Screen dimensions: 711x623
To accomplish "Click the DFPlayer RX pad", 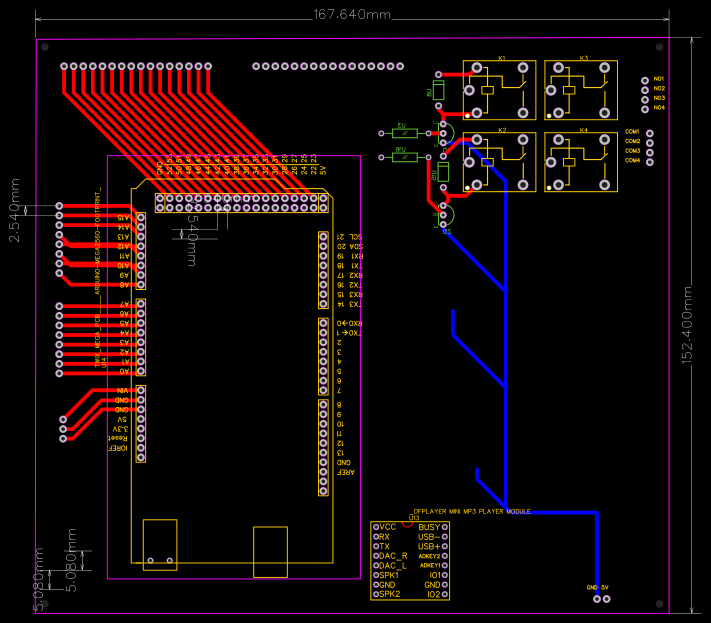I will 376,536.
